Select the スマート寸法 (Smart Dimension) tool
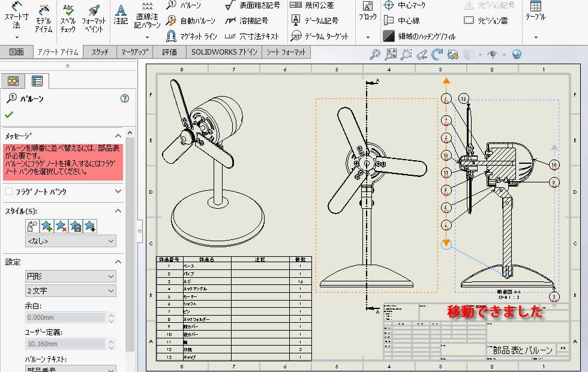Image resolution: width=588 pixels, height=372 pixels. tap(16, 16)
